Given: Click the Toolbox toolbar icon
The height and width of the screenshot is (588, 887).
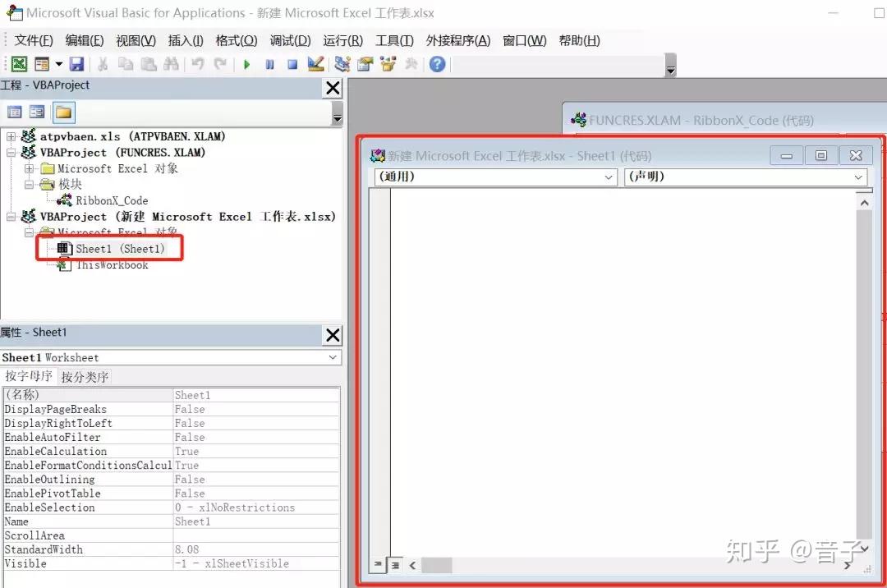Looking at the screenshot, I should pos(411,64).
